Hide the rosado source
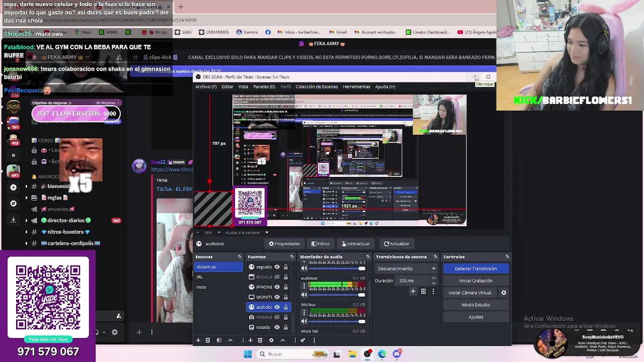This screenshot has height=362, width=644. (x=277, y=327)
